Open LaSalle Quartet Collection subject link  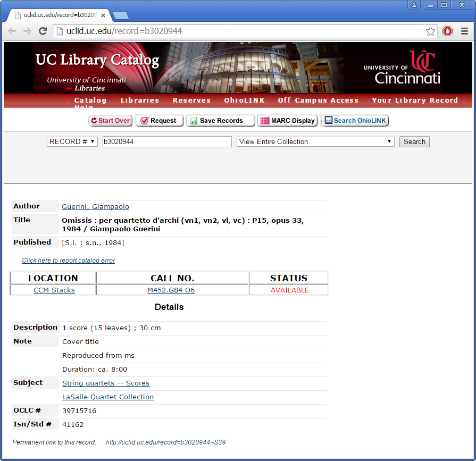pos(108,397)
